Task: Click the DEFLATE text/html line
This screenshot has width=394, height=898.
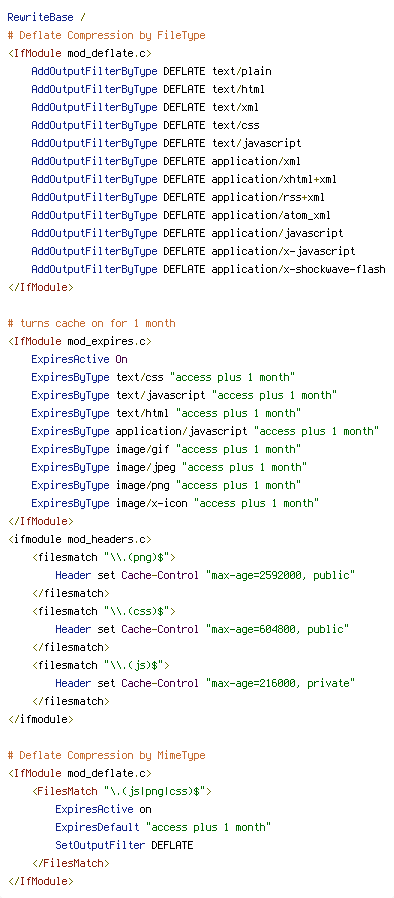Action: coord(148,89)
